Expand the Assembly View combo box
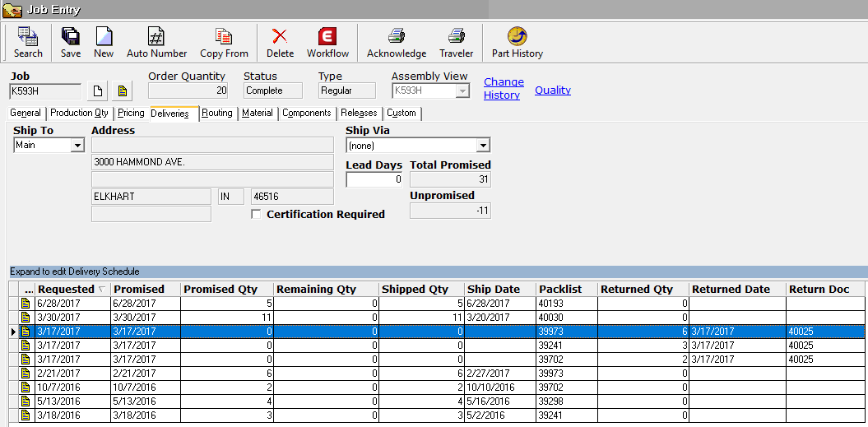This screenshot has height=427, width=868. [462, 91]
